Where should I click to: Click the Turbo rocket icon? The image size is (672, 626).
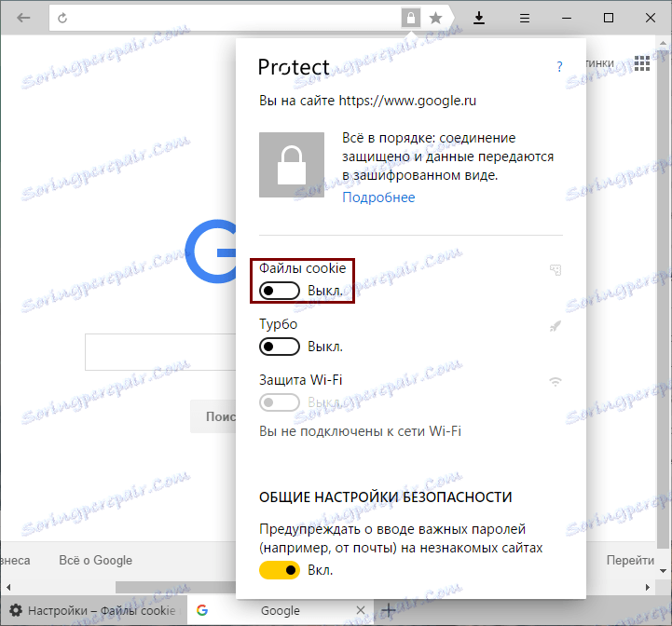pyautogui.click(x=555, y=326)
